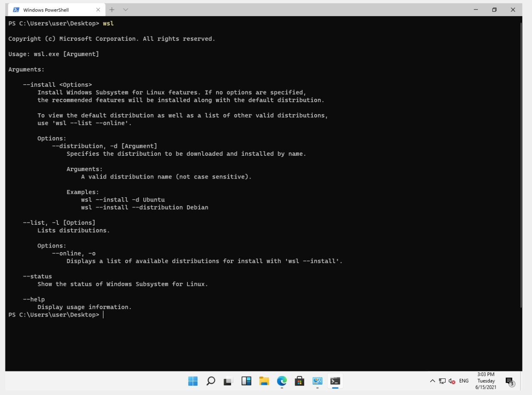The height and width of the screenshot is (395, 532).
Task: Launch File Explorer from taskbar
Action: coord(264,381)
